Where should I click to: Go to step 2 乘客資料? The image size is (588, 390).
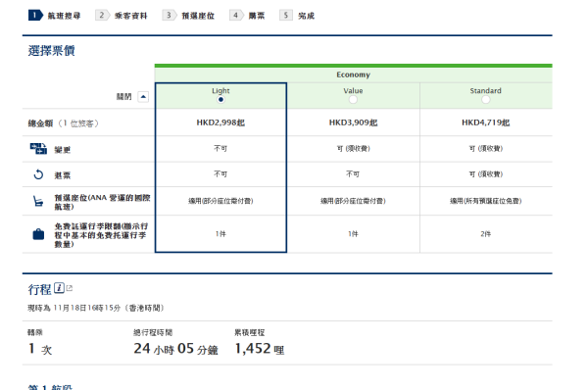click(x=122, y=16)
